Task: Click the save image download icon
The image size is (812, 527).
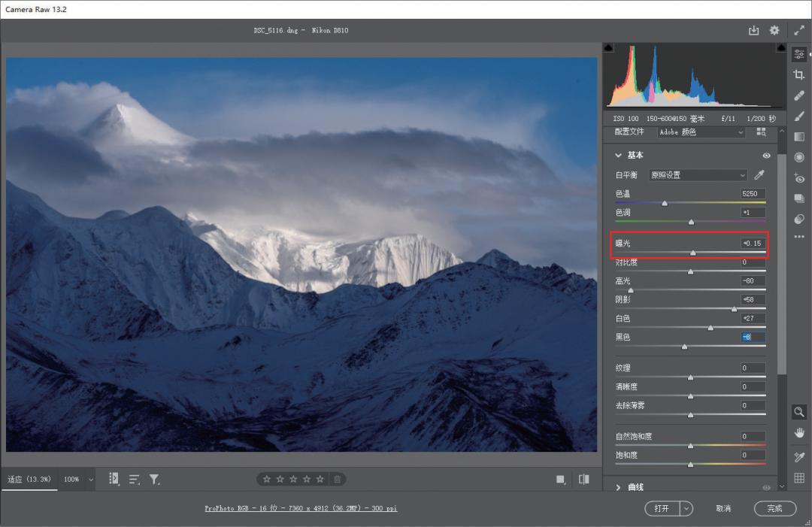Action: point(753,31)
